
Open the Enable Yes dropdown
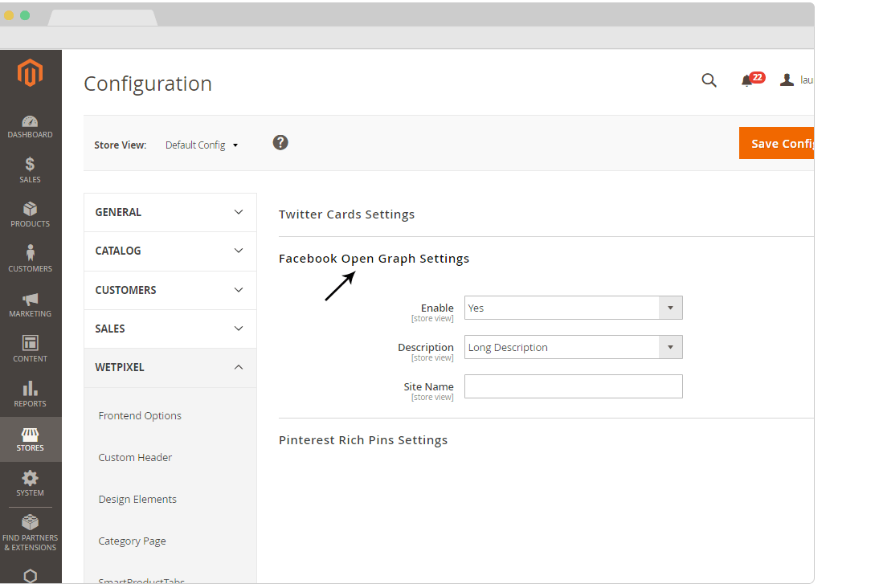coord(573,308)
